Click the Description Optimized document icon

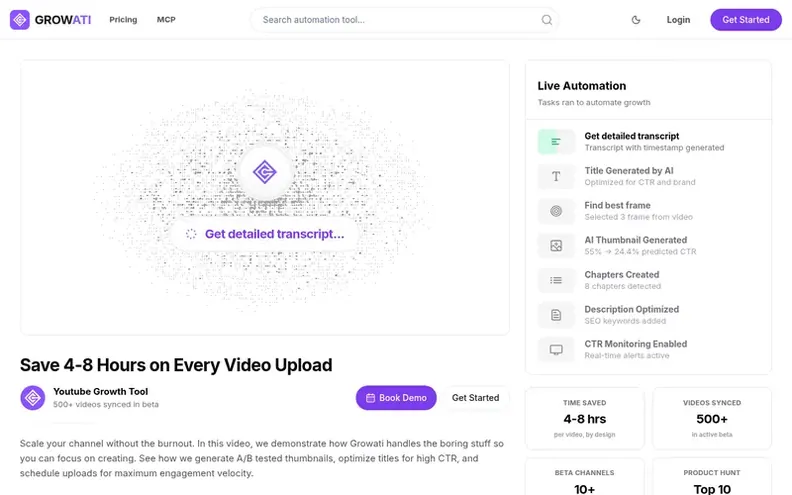pyautogui.click(x=556, y=315)
